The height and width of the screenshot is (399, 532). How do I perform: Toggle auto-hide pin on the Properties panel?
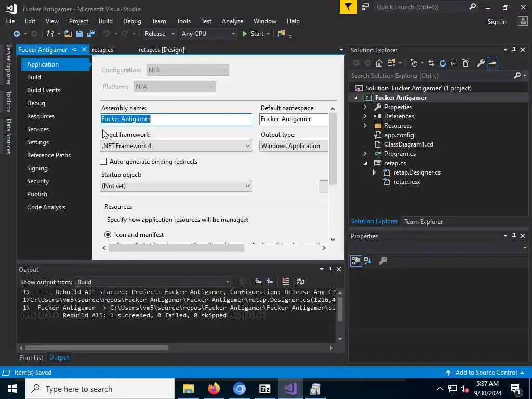point(514,236)
